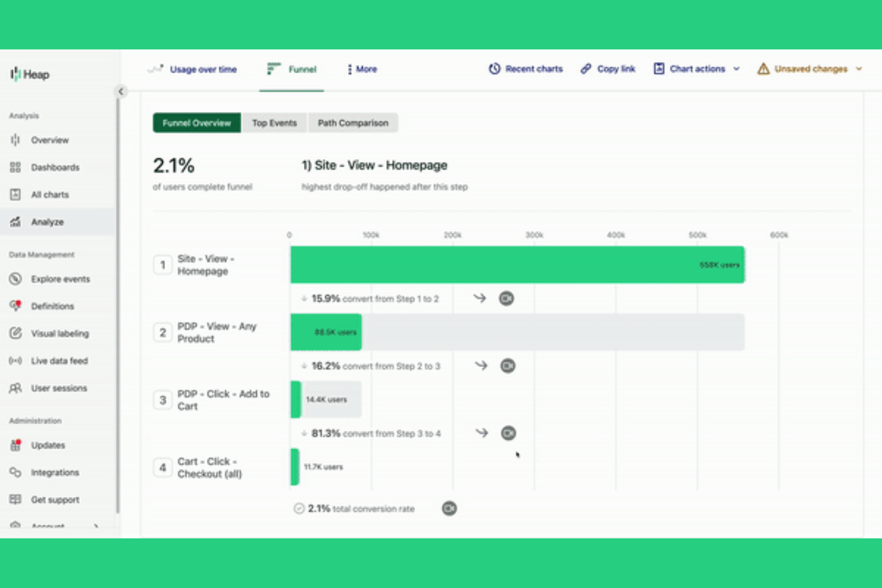Switch to the Top Events tab

(274, 123)
